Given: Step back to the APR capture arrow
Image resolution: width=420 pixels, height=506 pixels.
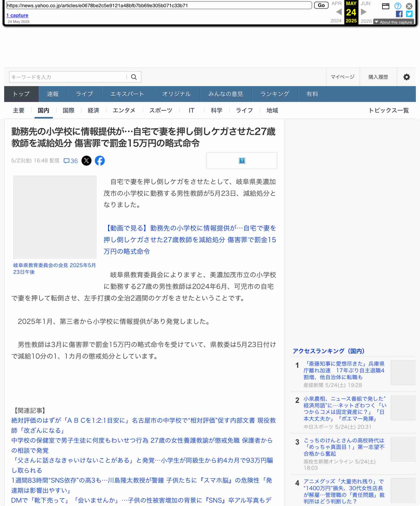Looking at the screenshot, I should (x=339, y=12).
